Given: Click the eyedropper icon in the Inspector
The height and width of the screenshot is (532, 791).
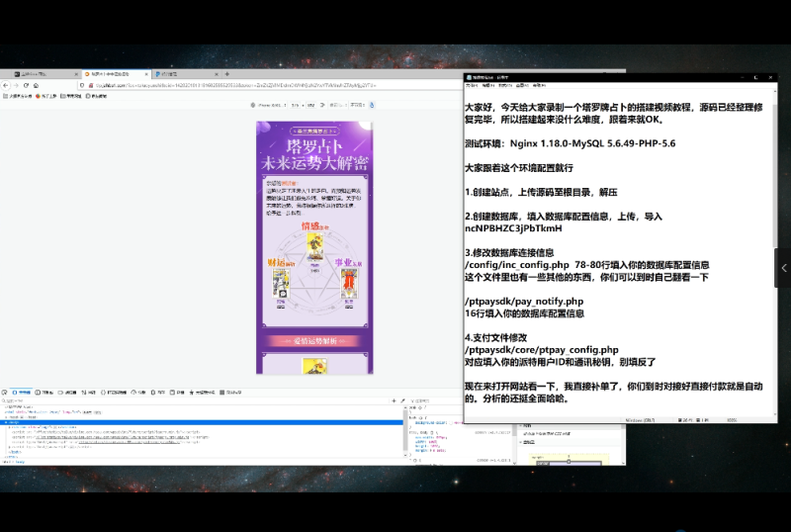Looking at the screenshot, I should point(400,400).
